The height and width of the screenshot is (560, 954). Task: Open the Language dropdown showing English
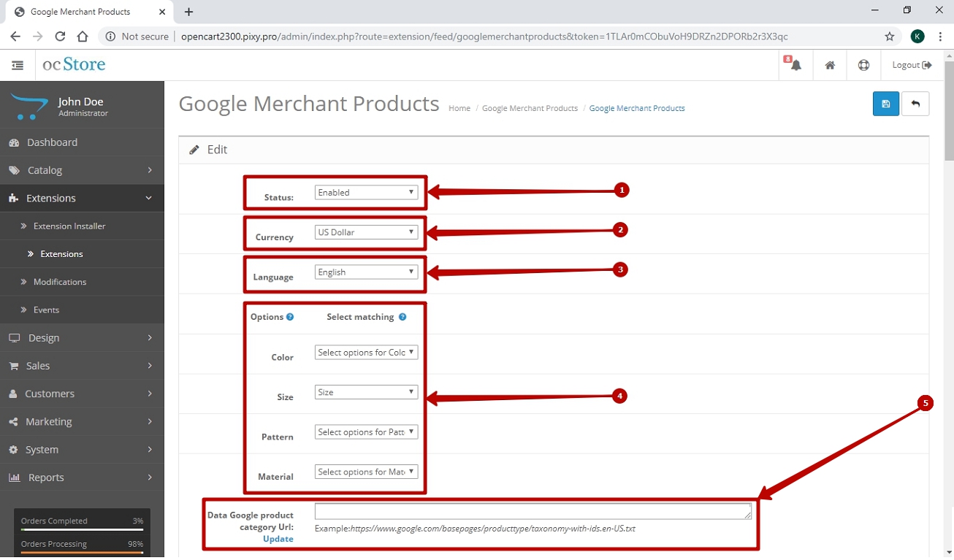pos(366,272)
